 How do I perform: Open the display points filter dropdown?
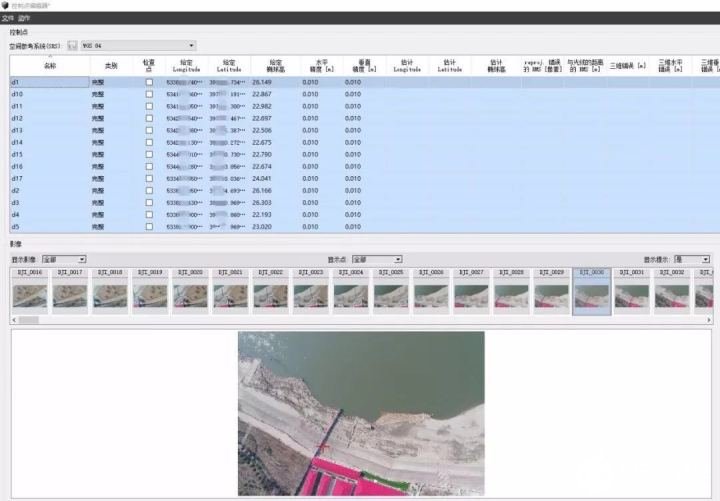click(377, 259)
